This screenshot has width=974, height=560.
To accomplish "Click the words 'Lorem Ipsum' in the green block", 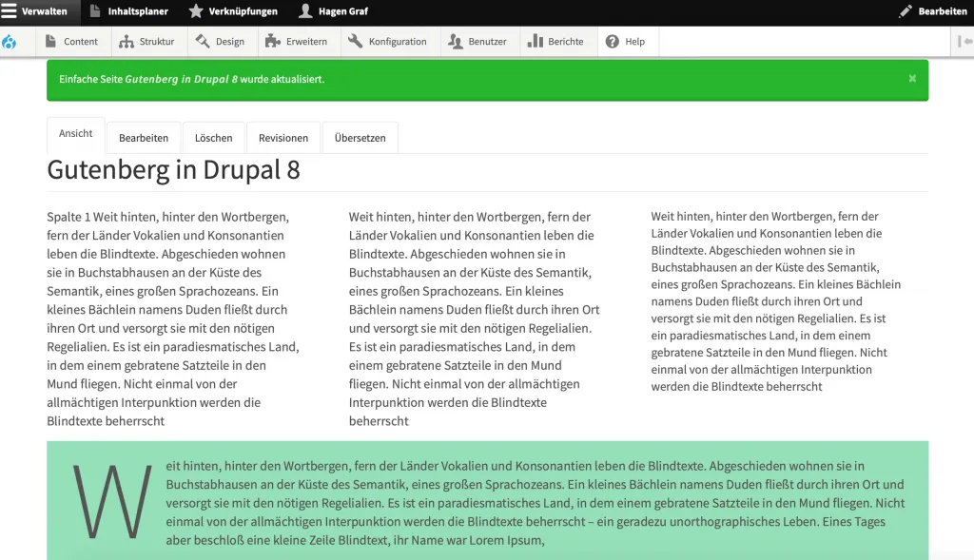I will [506, 540].
